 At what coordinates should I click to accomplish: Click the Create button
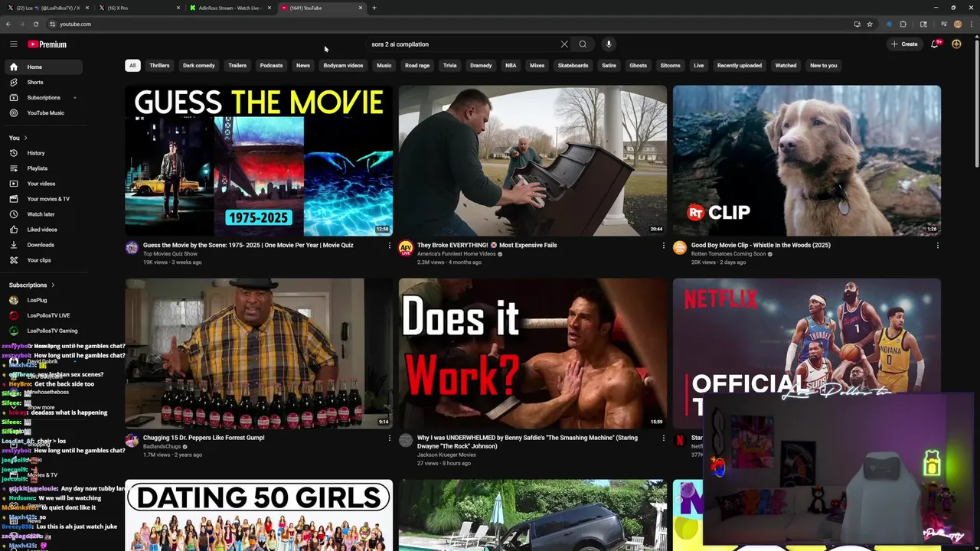tap(904, 44)
